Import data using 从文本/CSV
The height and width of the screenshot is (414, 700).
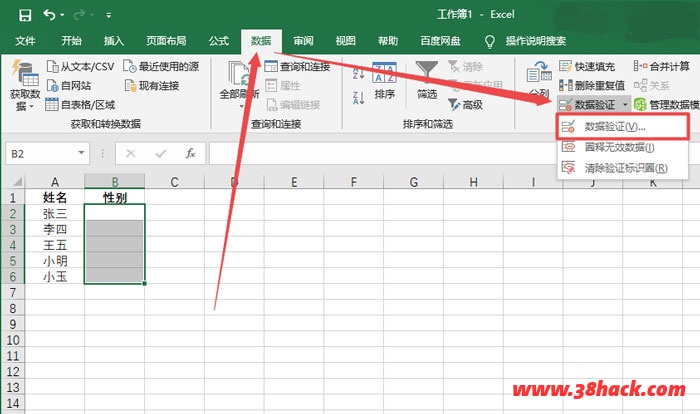point(80,66)
